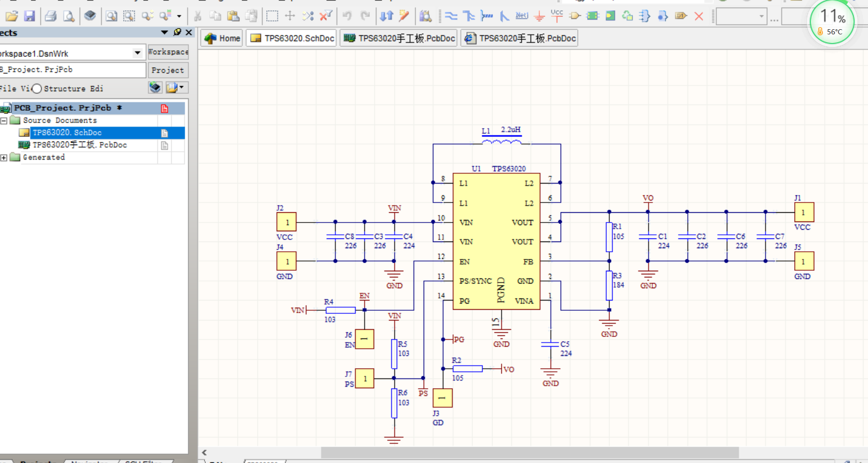868x463 pixels.
Task: Click the red modified-document icon for PCB_Project
Action: (164, 108)
